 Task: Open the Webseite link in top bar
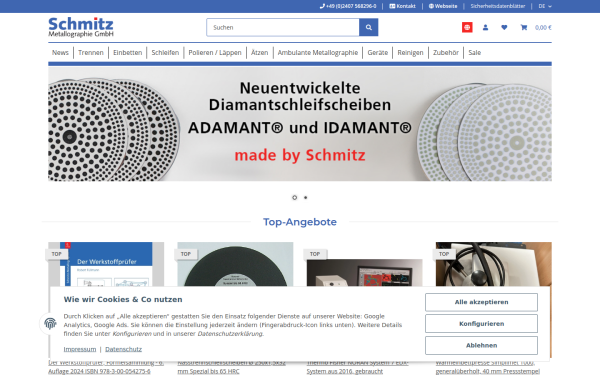point(443,6)
